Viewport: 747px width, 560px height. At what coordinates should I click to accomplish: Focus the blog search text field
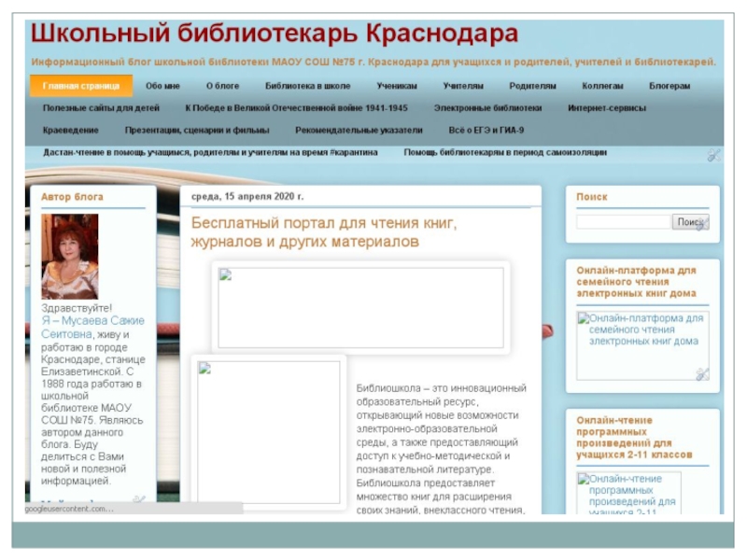point(623,222)
